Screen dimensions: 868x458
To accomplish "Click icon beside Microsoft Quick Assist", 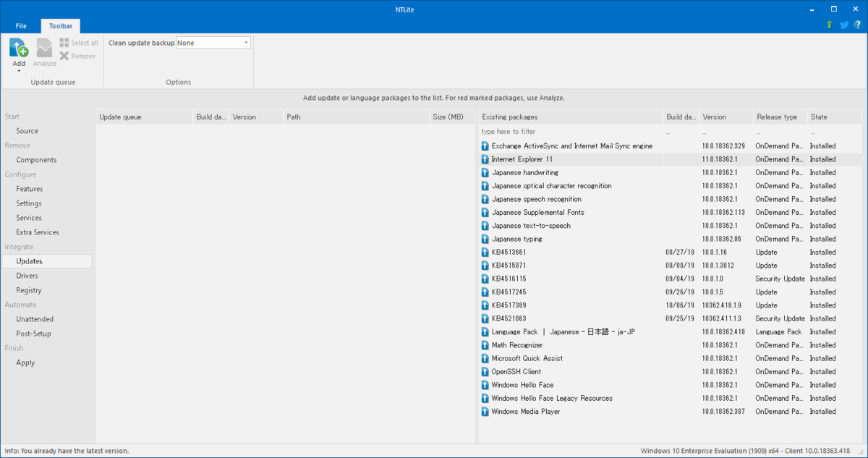I will 485,358.
